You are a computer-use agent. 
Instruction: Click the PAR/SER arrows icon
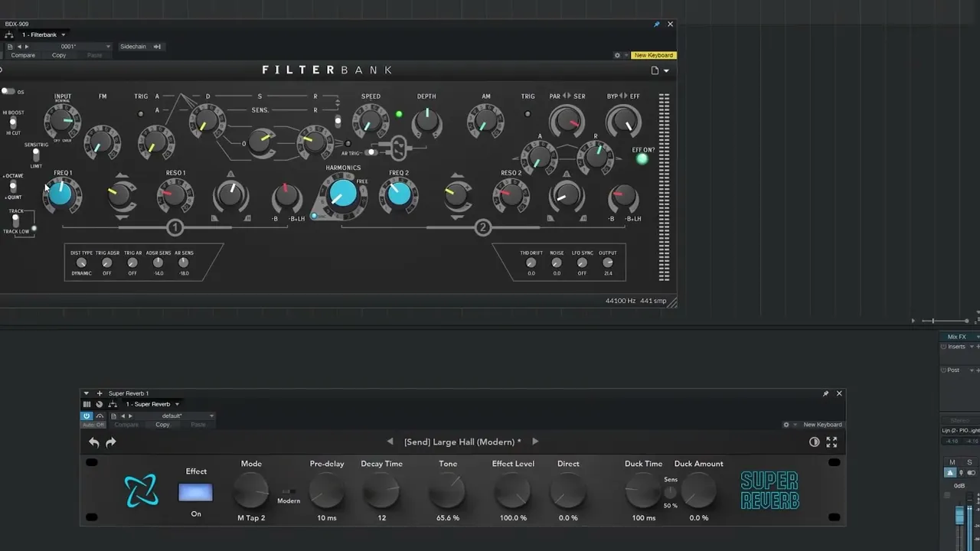[x=567, y=96]
